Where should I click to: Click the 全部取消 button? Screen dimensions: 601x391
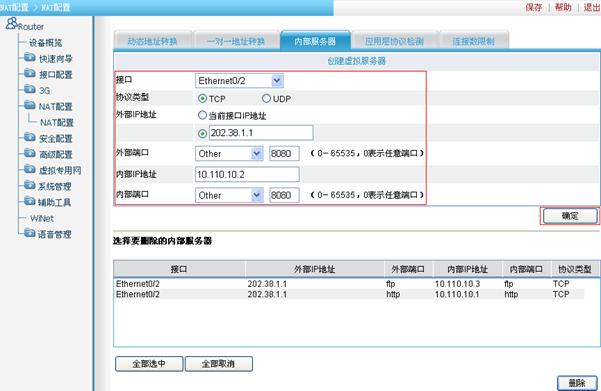click(218, 363)
